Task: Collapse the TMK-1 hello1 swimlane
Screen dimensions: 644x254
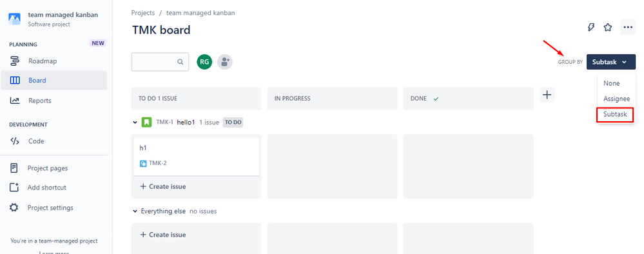Action: [135, 122]
